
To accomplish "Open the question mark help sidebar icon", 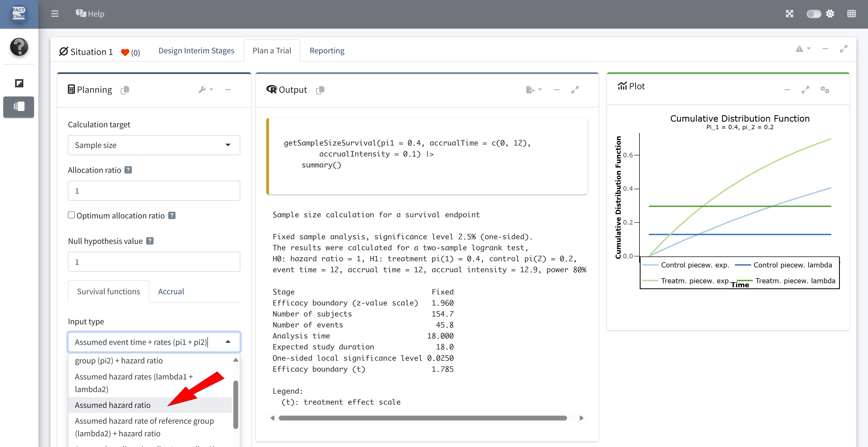I will click(x=19, y=47).
